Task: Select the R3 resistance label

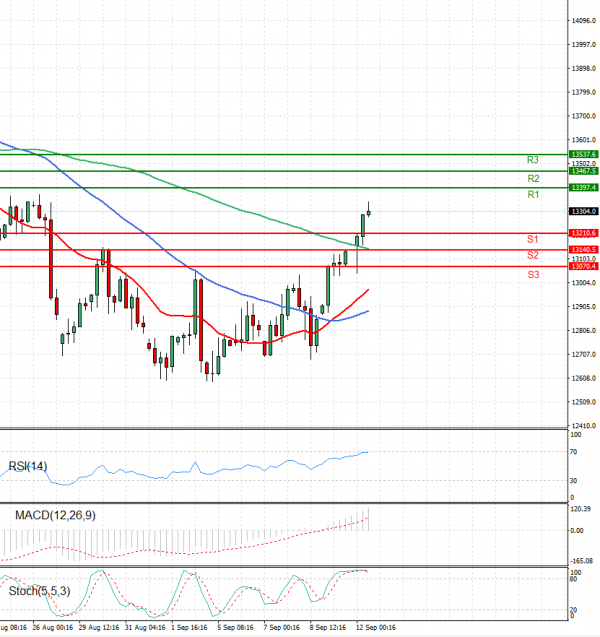Action: tap(533, 160)
